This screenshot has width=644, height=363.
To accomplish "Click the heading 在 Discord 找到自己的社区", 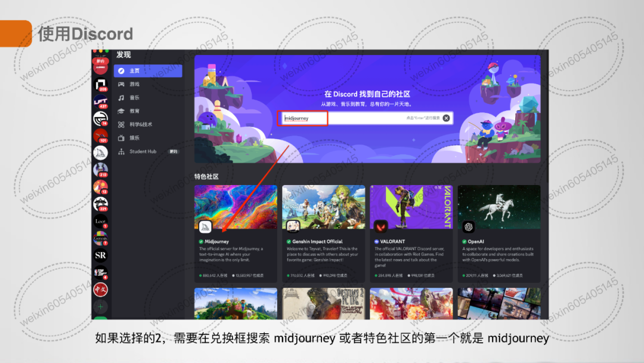I will click(367, 94).
